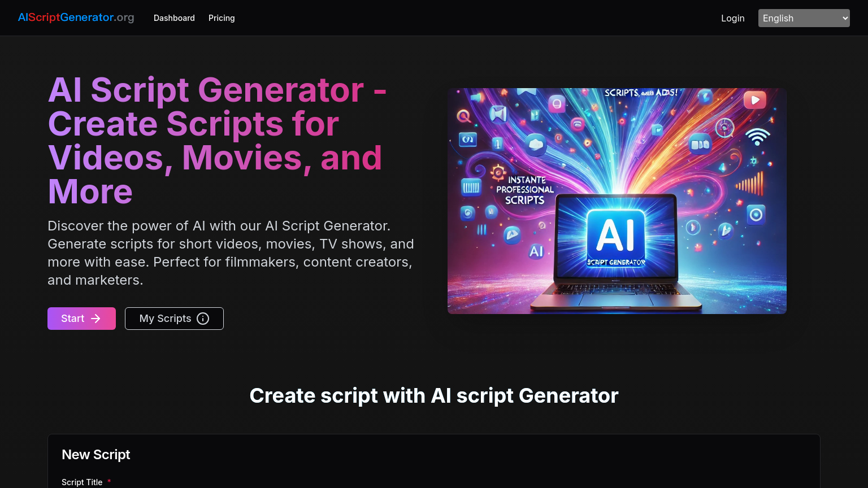Viewport: 868px width, 488px height.
Task: Click the WiFi icon in the hero illustration
Action: (x=758, y=136)
